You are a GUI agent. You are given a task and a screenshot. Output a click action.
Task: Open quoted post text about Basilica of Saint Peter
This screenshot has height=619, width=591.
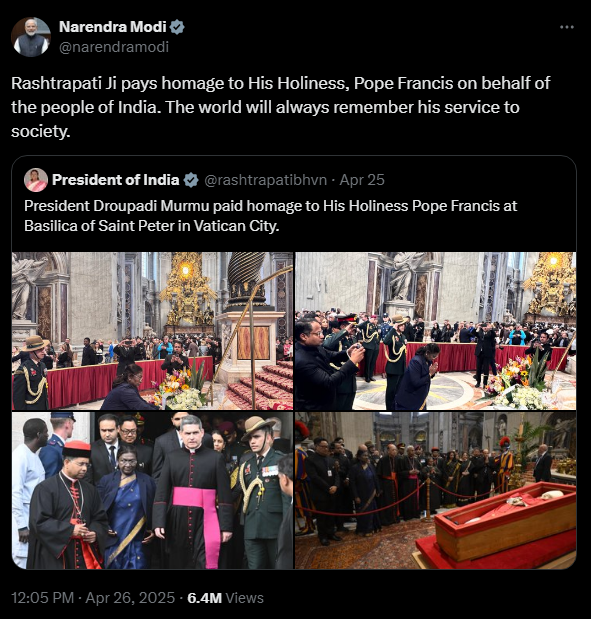[x=270, y=216]
